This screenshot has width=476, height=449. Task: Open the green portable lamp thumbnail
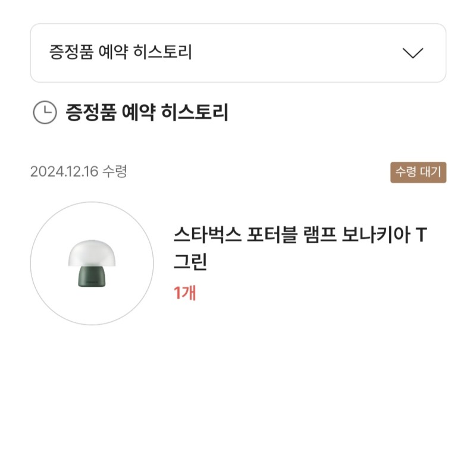point(92,263)
